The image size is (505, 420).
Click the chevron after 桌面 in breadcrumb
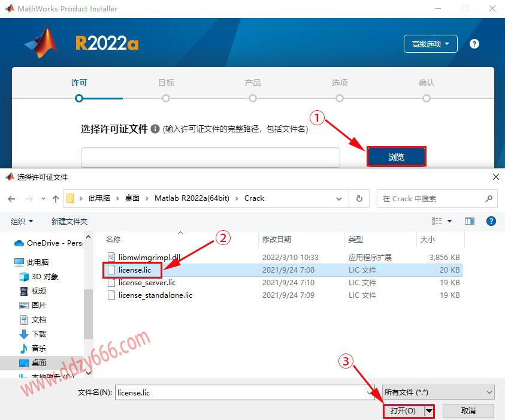pyautogui.click(x=147, y=198)
